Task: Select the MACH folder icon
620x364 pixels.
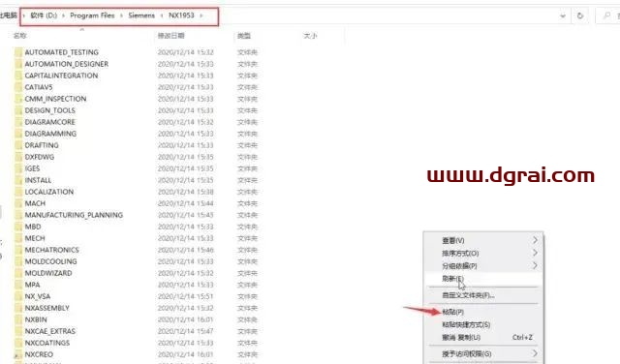Action: [x=18, y=203]
